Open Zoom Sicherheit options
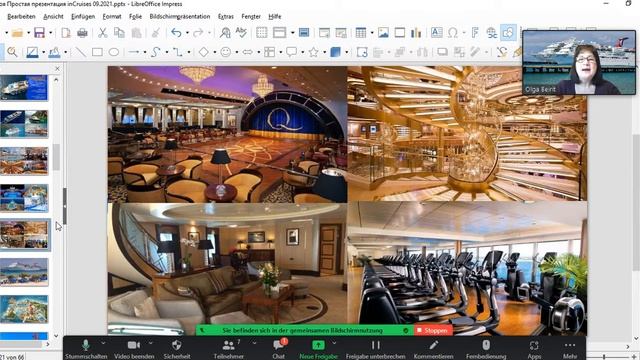 click(x=177, y=349)
